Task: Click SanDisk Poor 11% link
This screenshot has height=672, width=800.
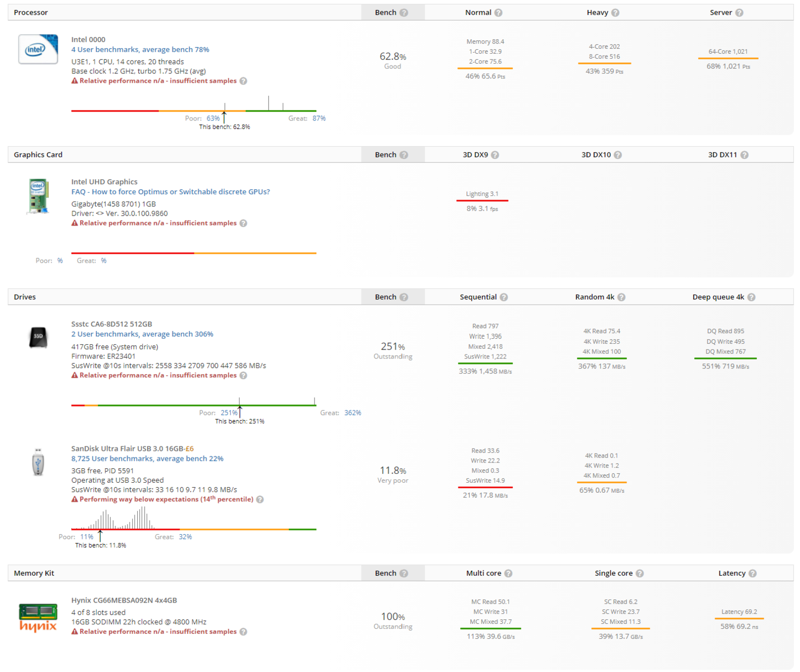Action: tap(87, 537)
